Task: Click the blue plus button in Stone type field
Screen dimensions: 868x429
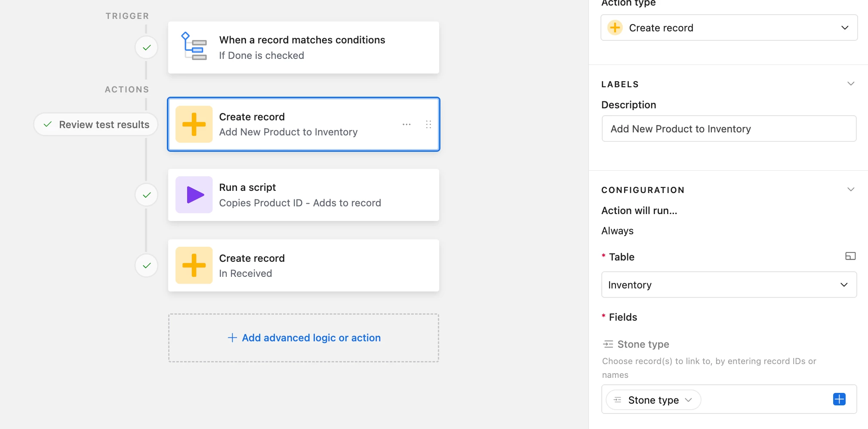Action: [x=839, y=399]
